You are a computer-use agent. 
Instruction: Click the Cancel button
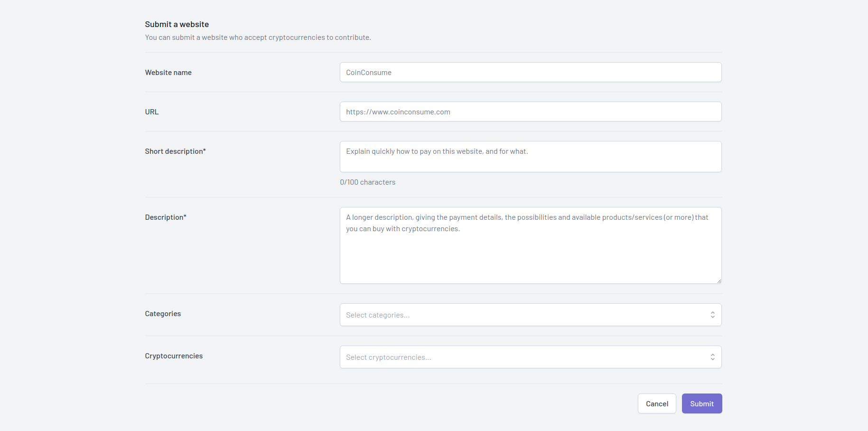657,403
